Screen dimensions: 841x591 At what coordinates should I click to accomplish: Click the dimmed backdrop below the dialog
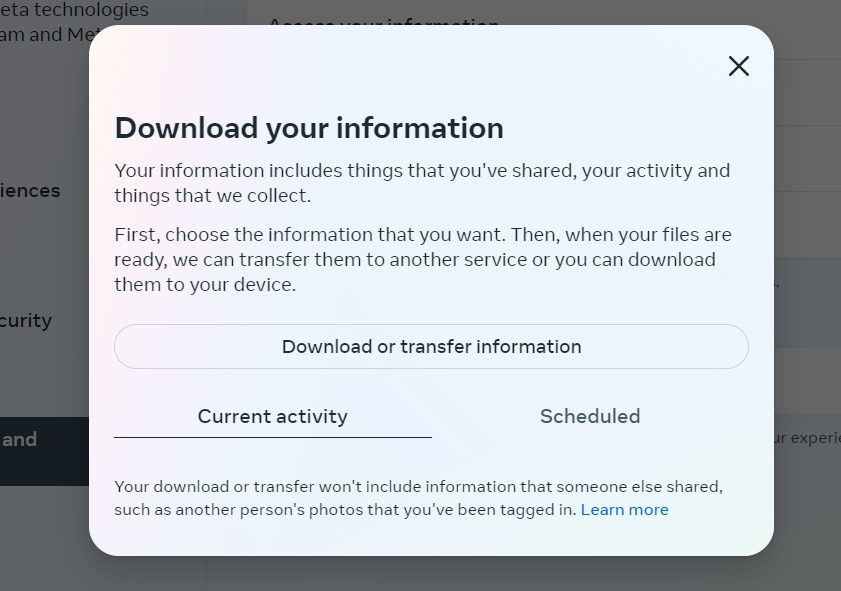click(429, 574)
